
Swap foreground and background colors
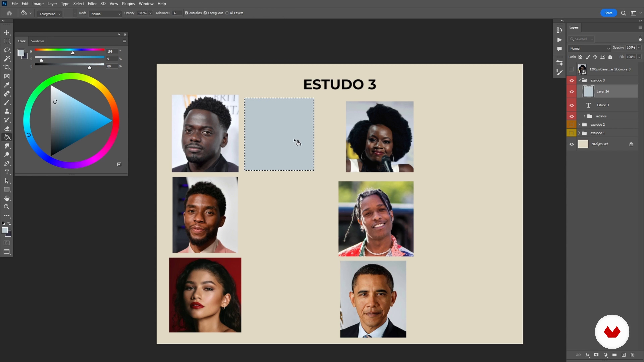click(x=9, y=224)
